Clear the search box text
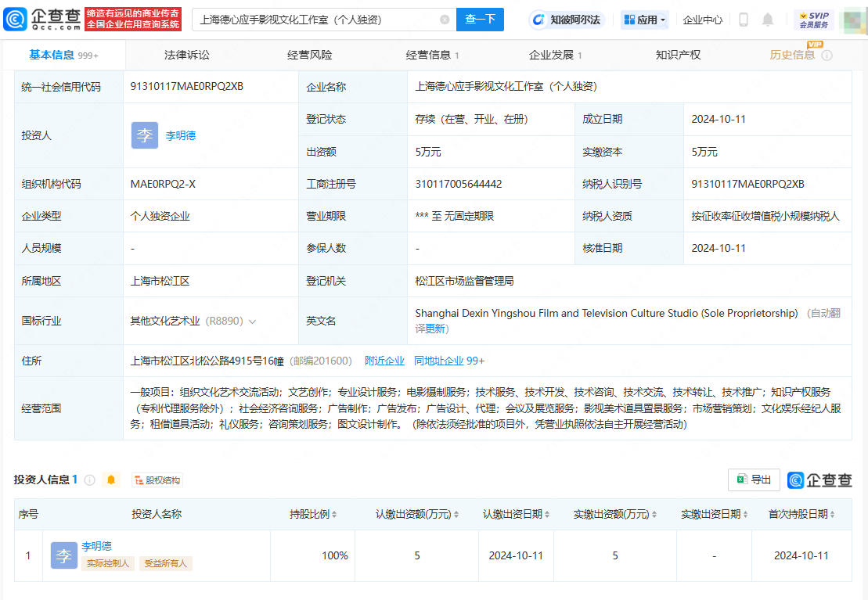868x600 pixels. (445, 20)
